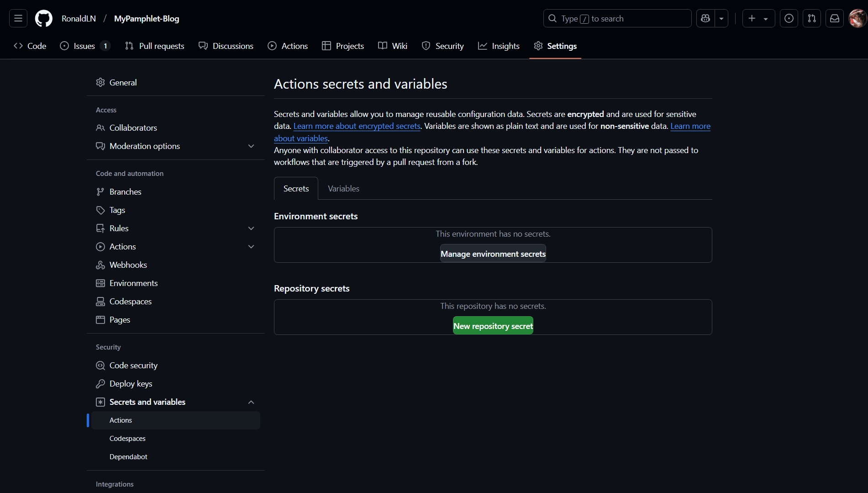The width and height of the screenshot is (868, 493).
Task: Open the pull requests icon in the header
Action: pyautogui.click(x=811, y=18)
